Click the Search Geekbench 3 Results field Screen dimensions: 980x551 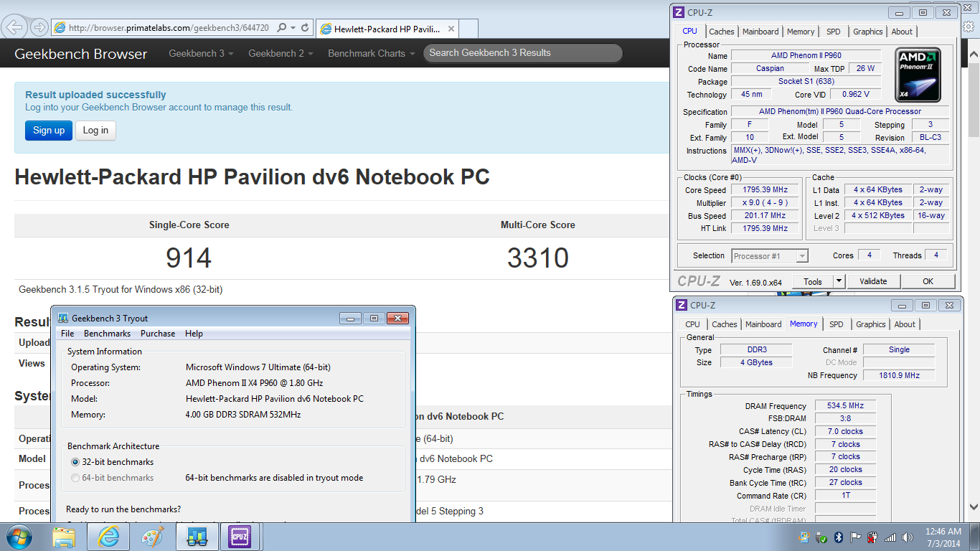click(x=523, y=53)
